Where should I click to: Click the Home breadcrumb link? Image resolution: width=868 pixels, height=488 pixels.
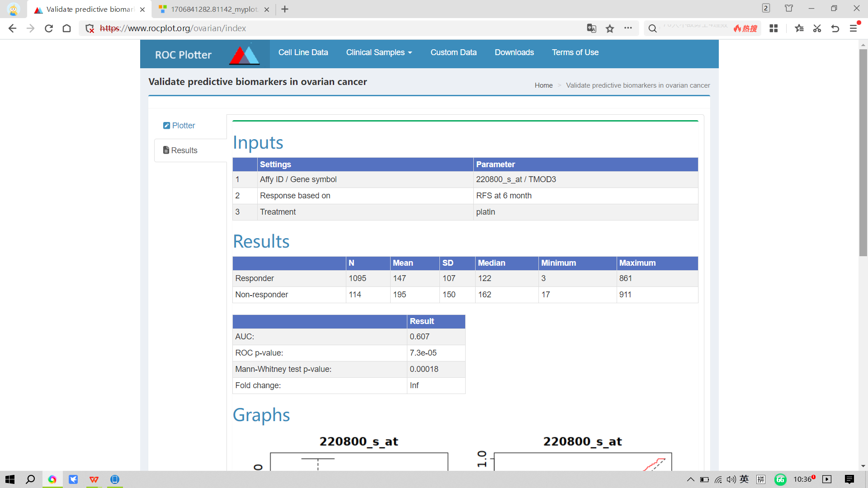(543, 85)
